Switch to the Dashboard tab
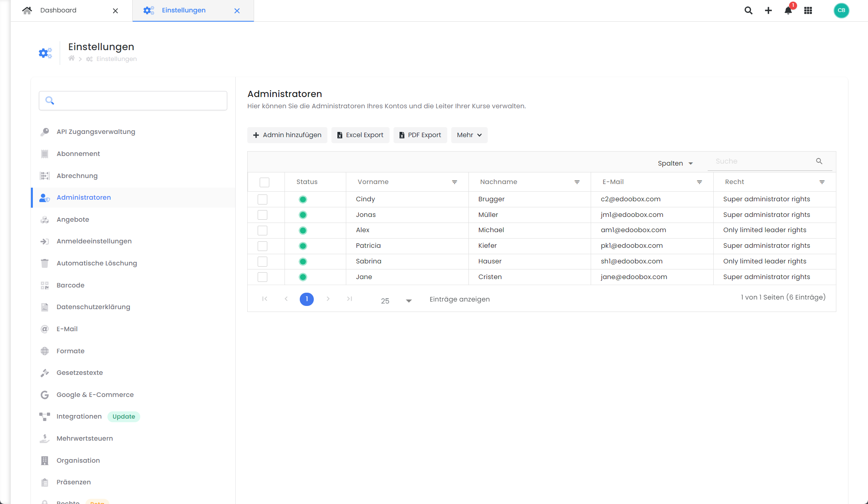Screen dimensions: 868x504 (59, 10)
